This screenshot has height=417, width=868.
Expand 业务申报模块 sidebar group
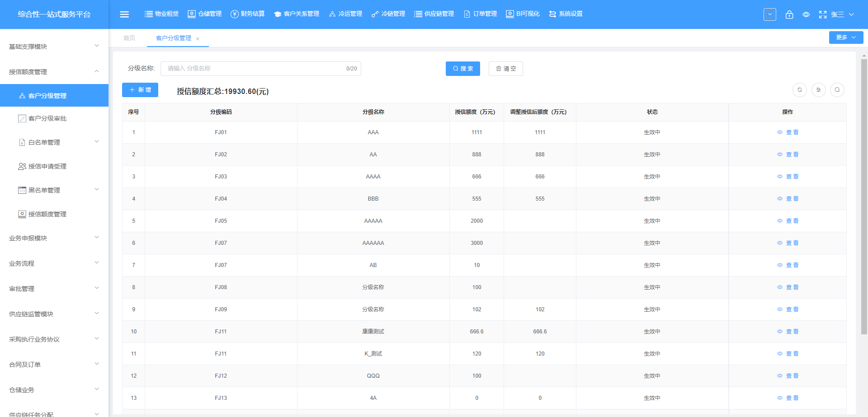click(54, 238)
